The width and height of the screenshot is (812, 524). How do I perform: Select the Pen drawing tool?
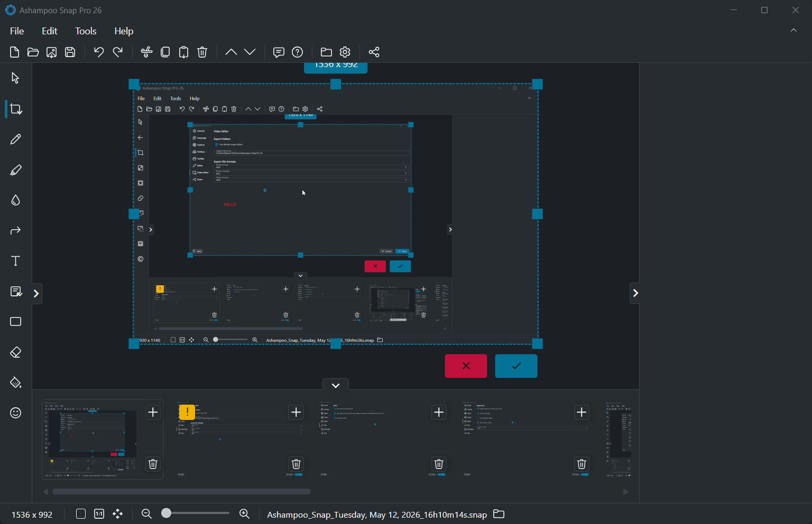click(x=15, y=139)
